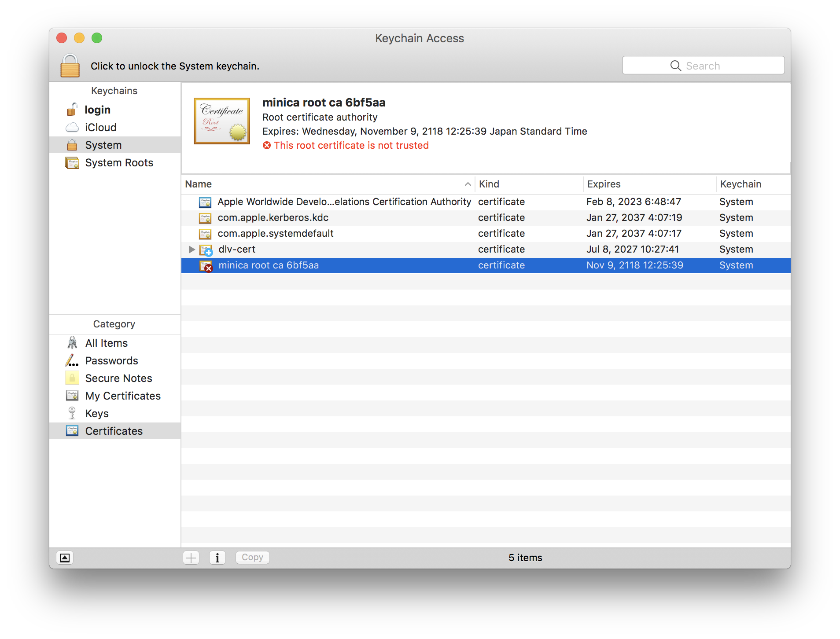Select the com.apple.kerberos.kdc row

pos(486,218)
